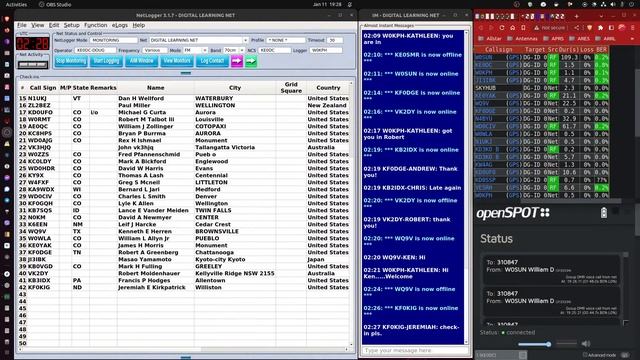Open the Mode FM dropdown

[x=204, y=50]
